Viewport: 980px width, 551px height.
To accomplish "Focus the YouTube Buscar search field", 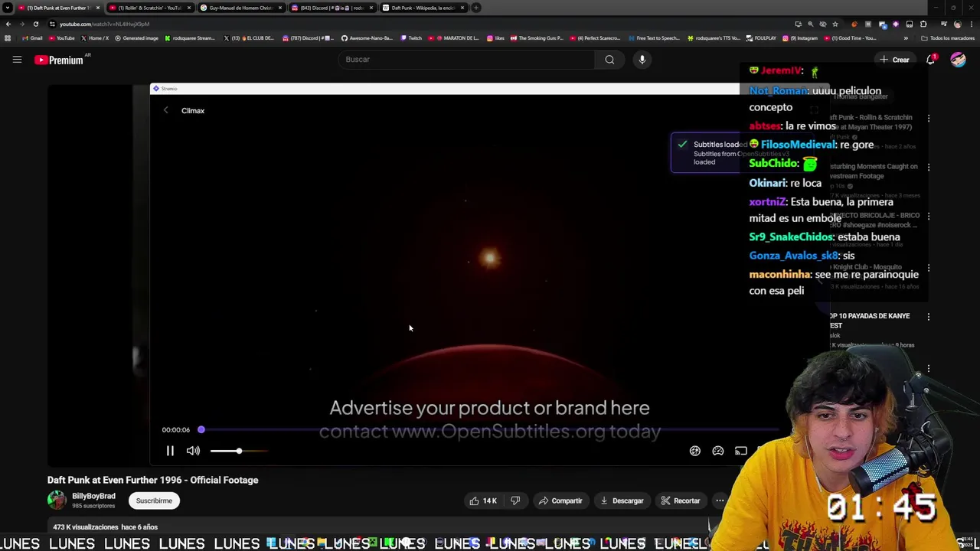I will point(465,59).
